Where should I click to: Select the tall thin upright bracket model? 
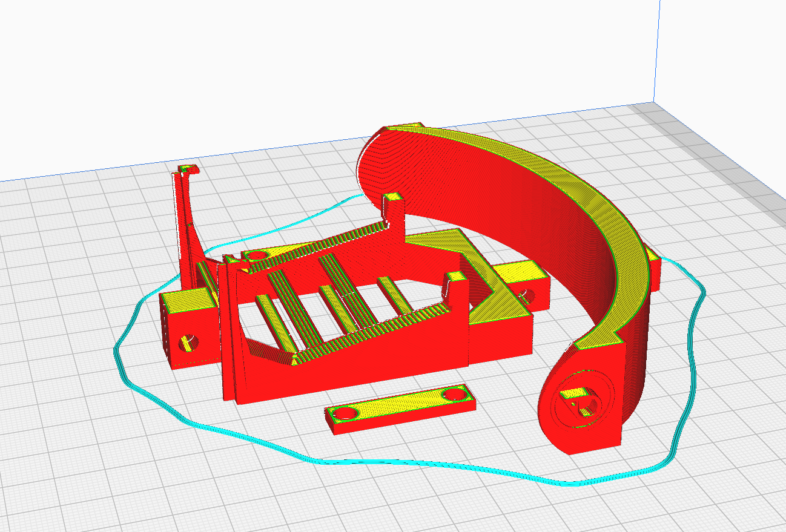click(x=187, y=227)
